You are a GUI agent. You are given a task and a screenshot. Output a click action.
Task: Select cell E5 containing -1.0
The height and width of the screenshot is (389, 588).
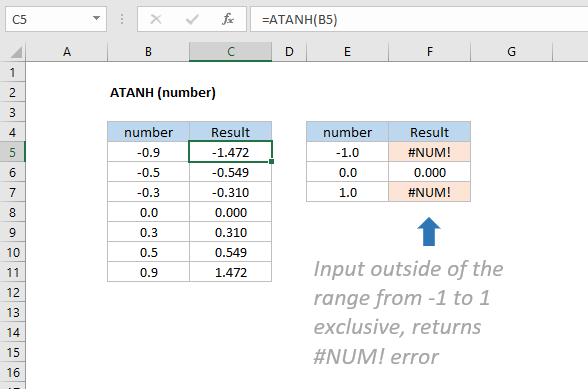point(348,152)
